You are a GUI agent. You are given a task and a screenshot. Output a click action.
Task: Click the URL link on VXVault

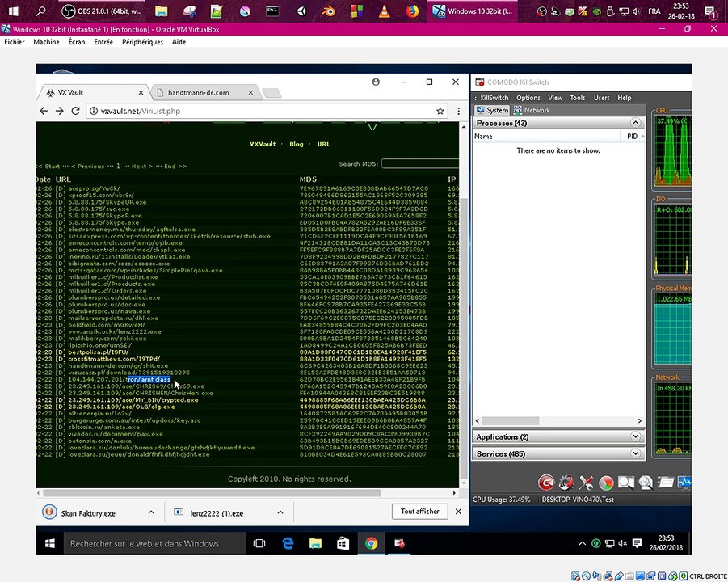[324, 144]
